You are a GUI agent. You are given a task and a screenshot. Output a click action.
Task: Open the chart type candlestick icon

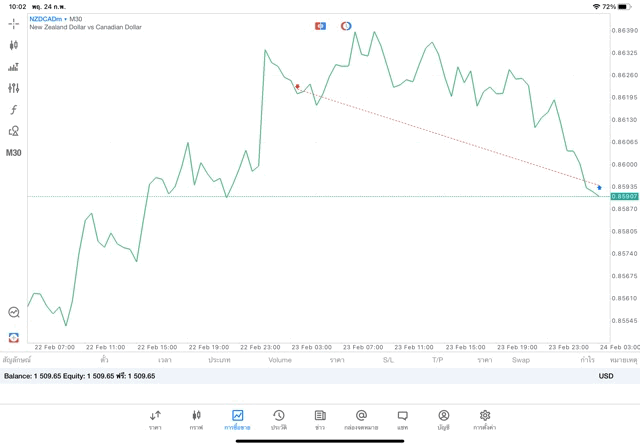point(13,45)
